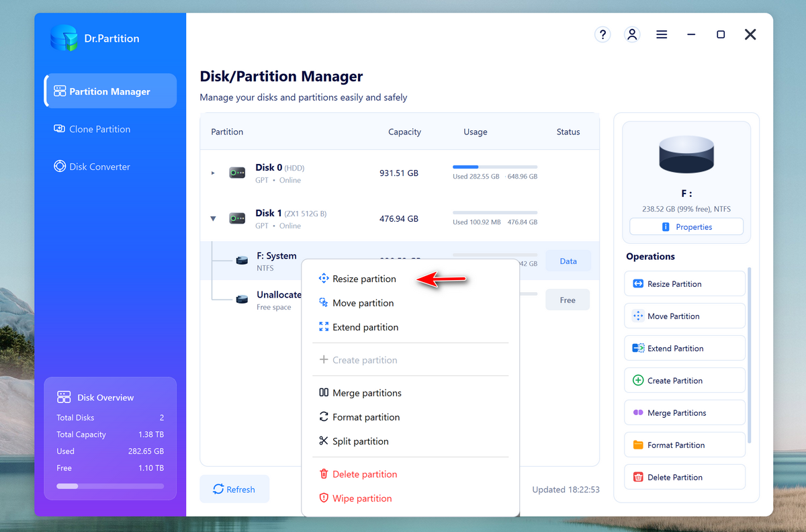Click the Unallocated space partition icon
This screenshot has width=806, height=532.
(x=242, y=300)
